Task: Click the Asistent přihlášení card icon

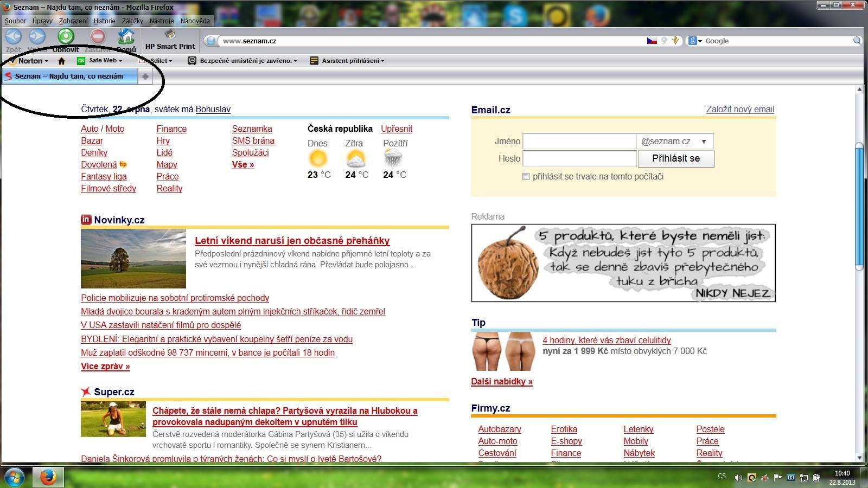Action: [314, 61]
